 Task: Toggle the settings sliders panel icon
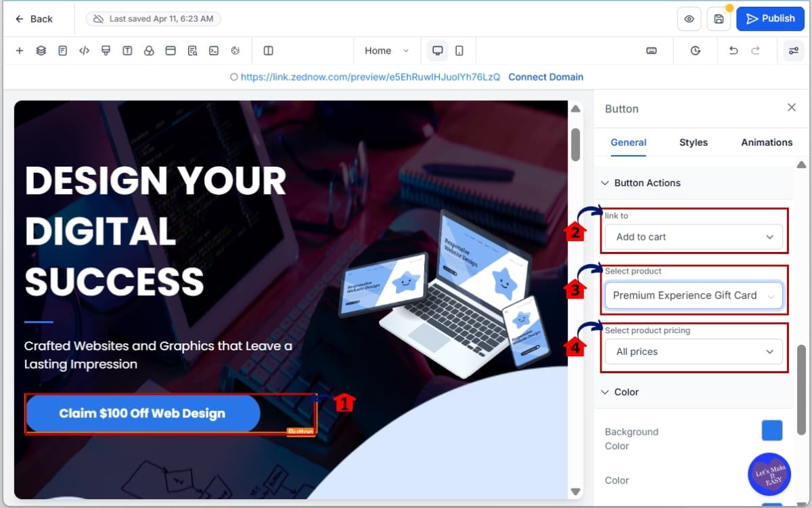click(793, 51)
